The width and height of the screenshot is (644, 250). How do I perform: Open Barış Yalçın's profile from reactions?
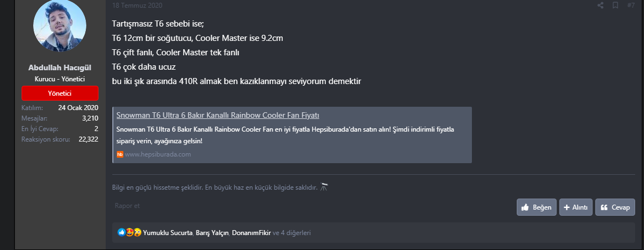[212, 233]
